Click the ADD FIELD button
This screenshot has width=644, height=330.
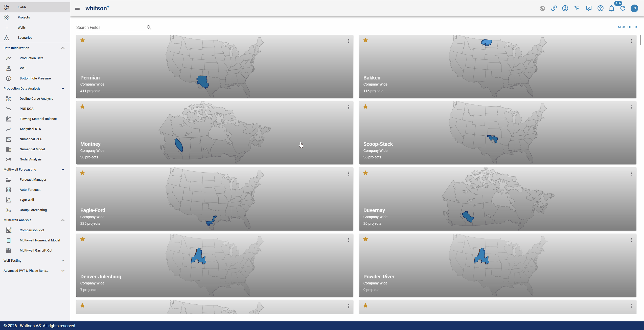627,27
